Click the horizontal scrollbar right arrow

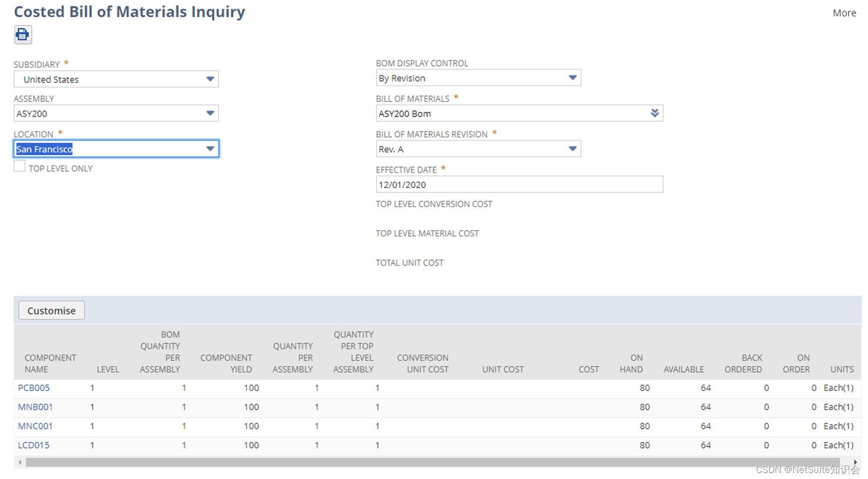coord(855,462)
